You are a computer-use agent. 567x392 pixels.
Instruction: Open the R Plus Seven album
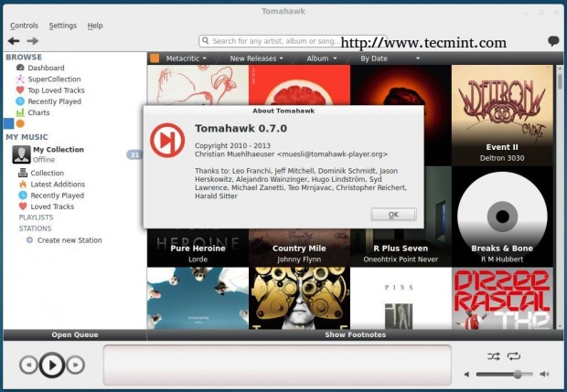pos(401,248)
